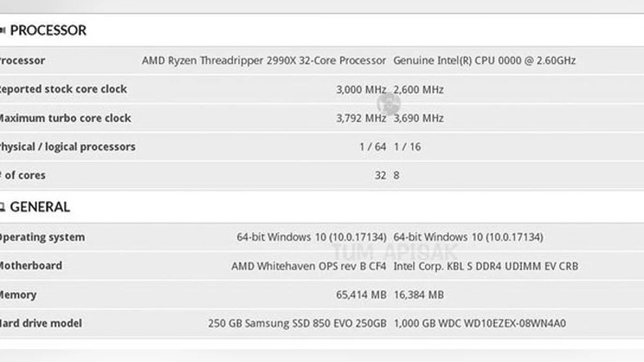Select the GENERAL section heading
Image resolution: width=644 pixels, height=362 pixels.
click(x=40, y=207)
